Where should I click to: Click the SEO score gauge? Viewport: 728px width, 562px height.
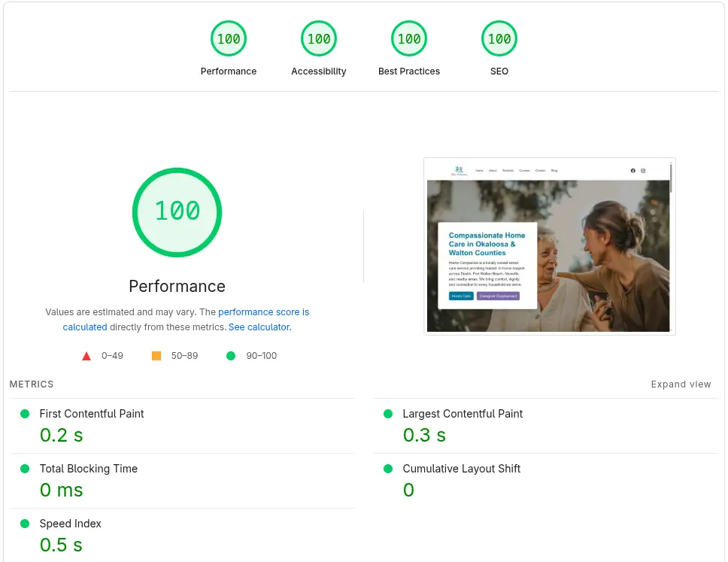(x=499, y=38)
